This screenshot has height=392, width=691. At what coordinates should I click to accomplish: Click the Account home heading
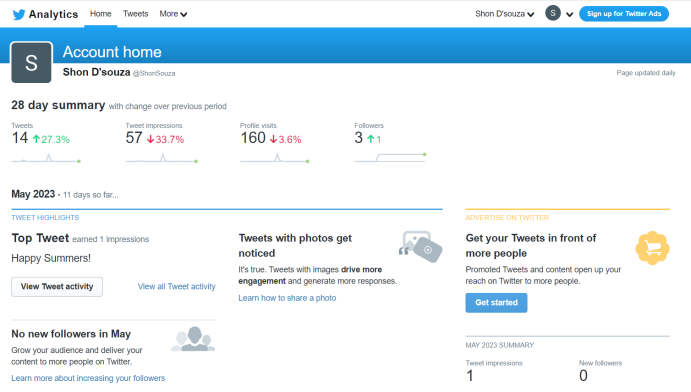click(x=112, y=52)
